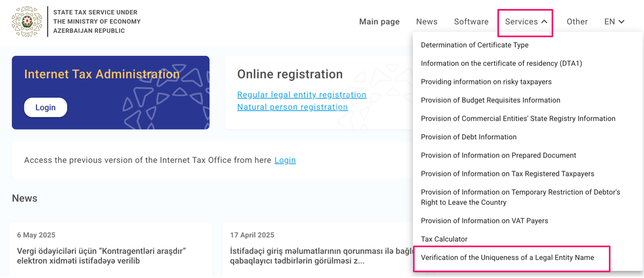
Task: Select Providing information on risky taxpayers
Action: click(x=486, y=82)
